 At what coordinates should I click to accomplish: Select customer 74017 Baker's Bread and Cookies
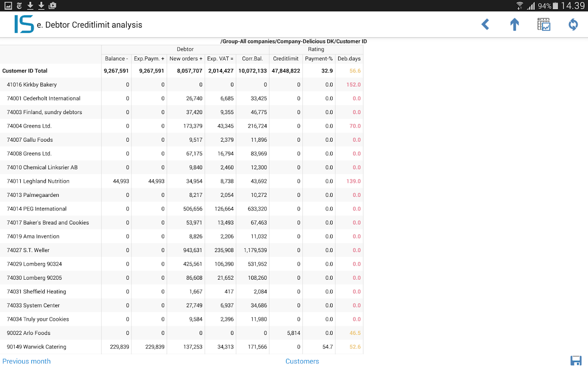[181, 223]
